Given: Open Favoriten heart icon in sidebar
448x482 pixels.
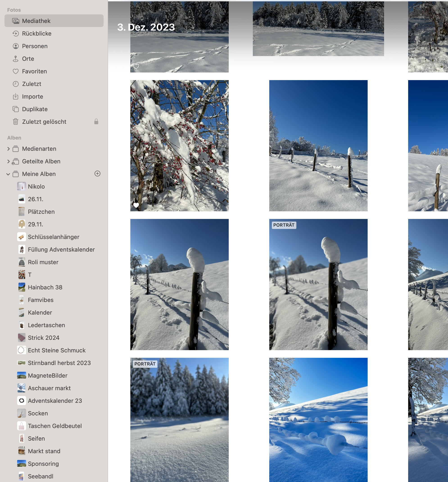Looking at the screenshot, I should (x=16, y=71).
